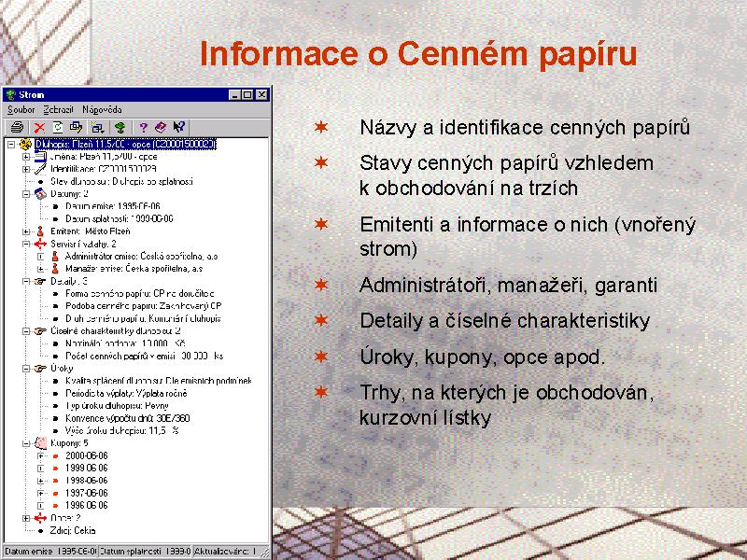The image size is (747, 560).
Task: Select the Dluhopis root row in the tree
Action: point(125,144)
